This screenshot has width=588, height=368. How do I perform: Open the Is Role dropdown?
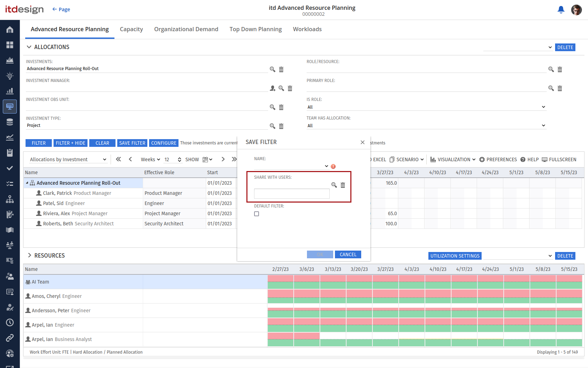click(426, 107)
